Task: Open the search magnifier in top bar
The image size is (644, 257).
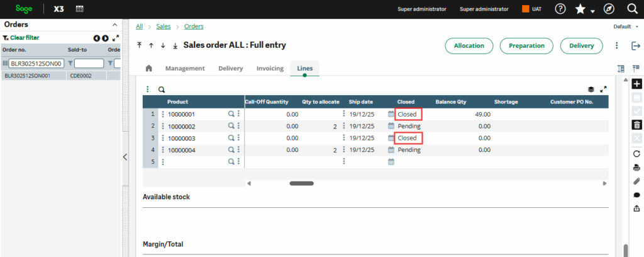Action: (632, 9)
